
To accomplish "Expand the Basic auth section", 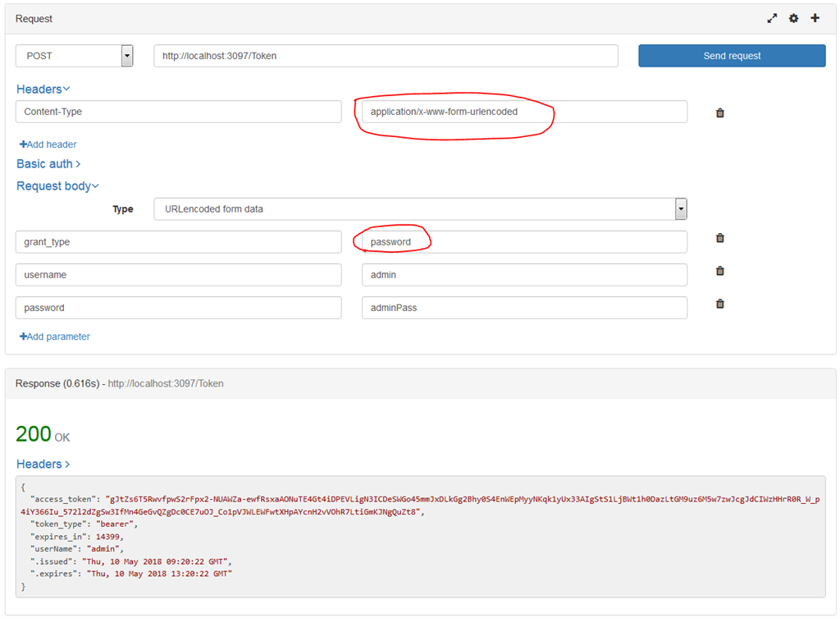I will pyautogui.click(x=48, y=164).
